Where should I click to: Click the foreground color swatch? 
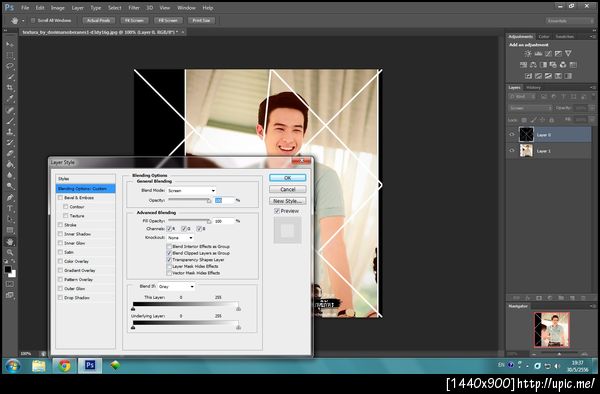pos(7,269)
